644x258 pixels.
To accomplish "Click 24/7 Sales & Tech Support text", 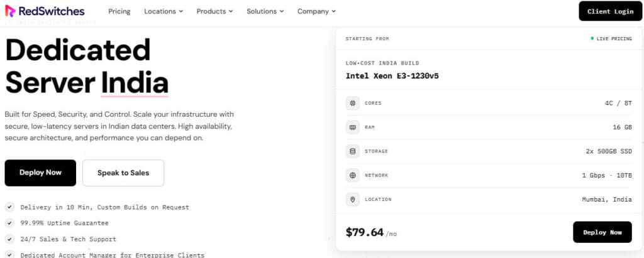I will (69, 239).
